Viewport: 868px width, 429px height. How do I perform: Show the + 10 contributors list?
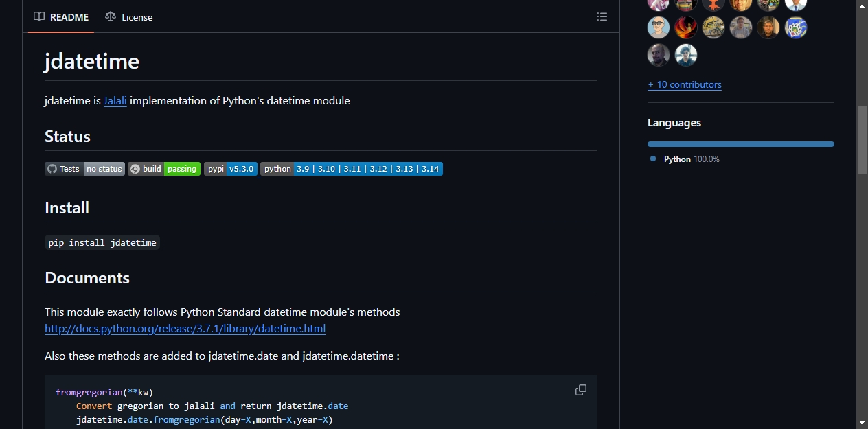[x=685, y=85]
